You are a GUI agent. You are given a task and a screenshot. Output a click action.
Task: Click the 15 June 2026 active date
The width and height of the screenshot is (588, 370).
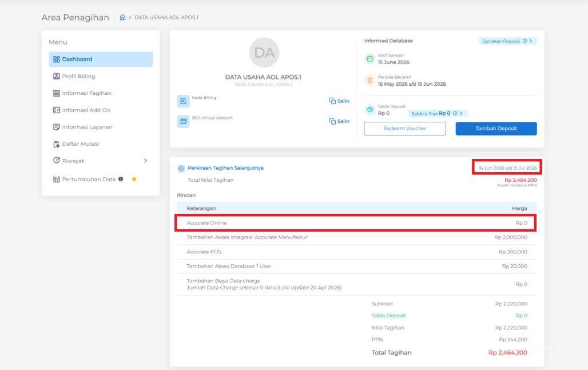[394, 62]
